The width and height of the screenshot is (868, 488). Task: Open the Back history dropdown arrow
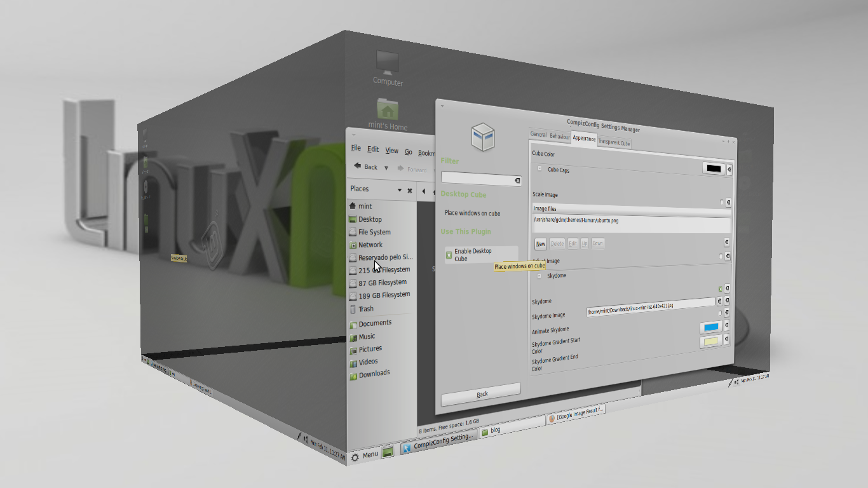(386, 168)
